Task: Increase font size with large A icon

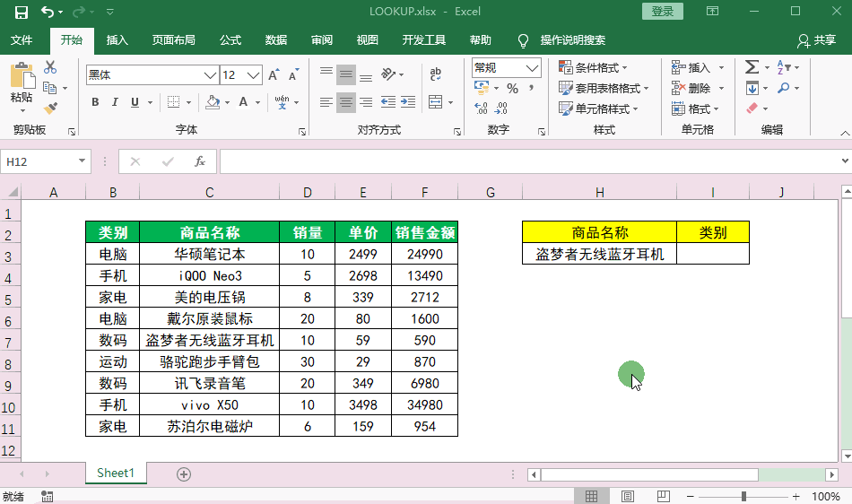Action: point(274,75)
